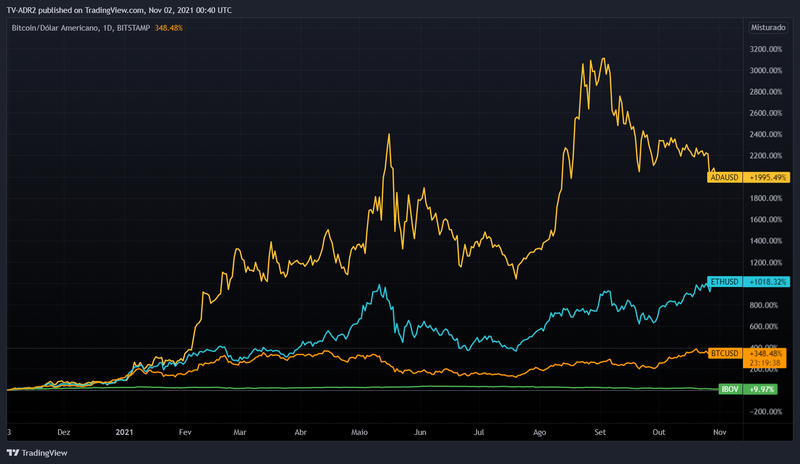Click the 2021 time axis label
The image size is (800, 464).
[x=124, y=432]
